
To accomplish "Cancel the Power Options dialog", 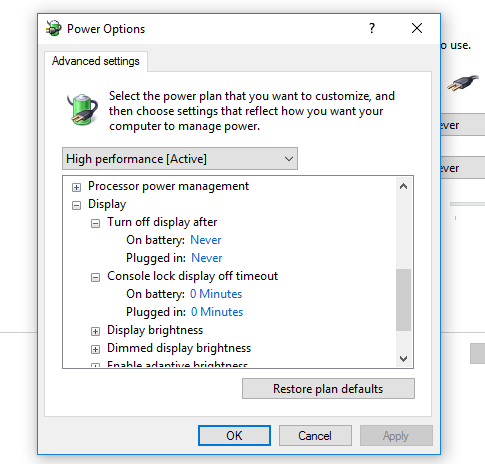I will coord(315,436).
